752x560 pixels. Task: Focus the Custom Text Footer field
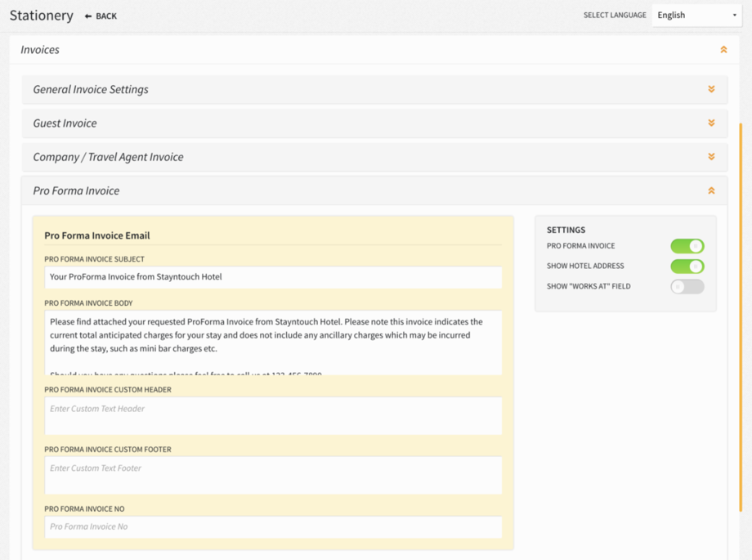[273, 476]
